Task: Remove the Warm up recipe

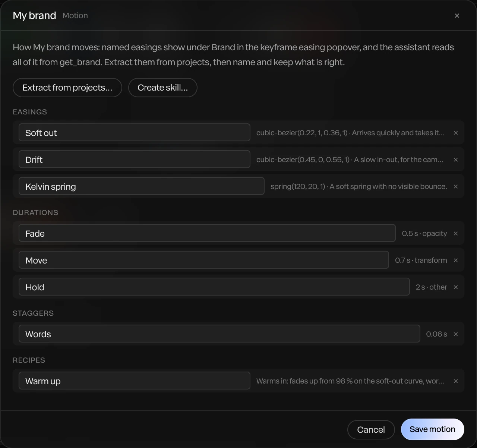Action: [455, 381]
